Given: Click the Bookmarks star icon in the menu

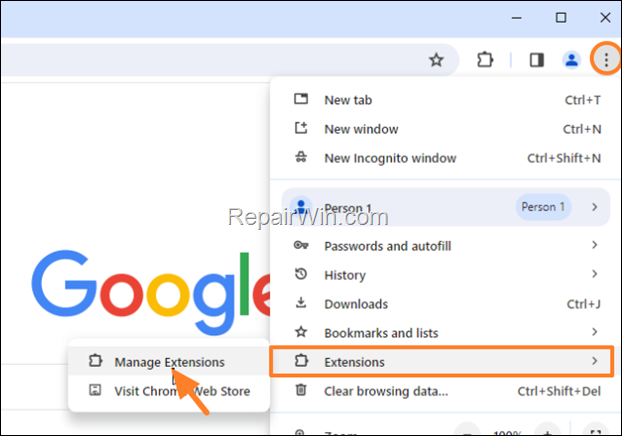Looking at the screenshot, I should (x=301, y=332).
